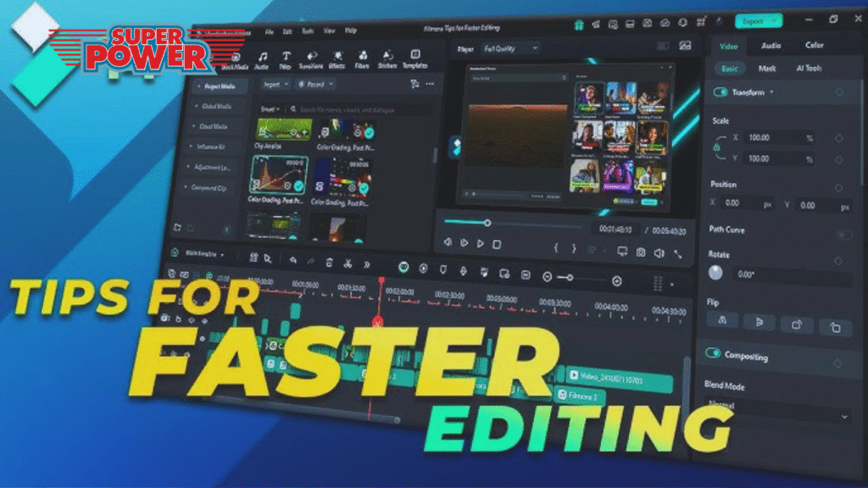
Task: Click the flip vertical button
Action: pyautogui.click(x=759, y=322)
